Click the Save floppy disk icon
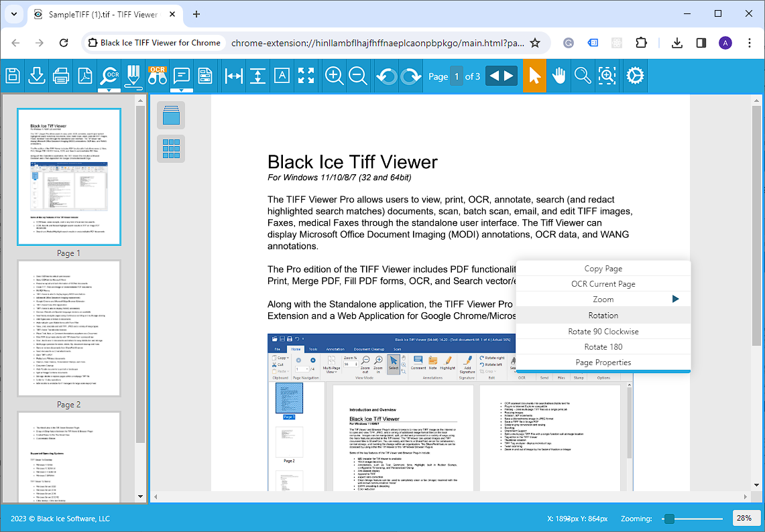 (x=13, y=76)
